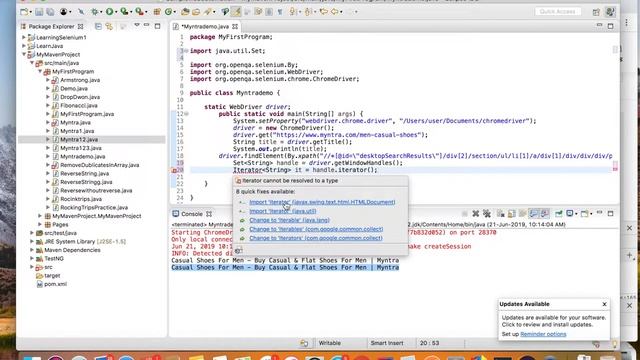
Task: Select pom.xml in Package Explorer
Action: click(x=56, y=284)
